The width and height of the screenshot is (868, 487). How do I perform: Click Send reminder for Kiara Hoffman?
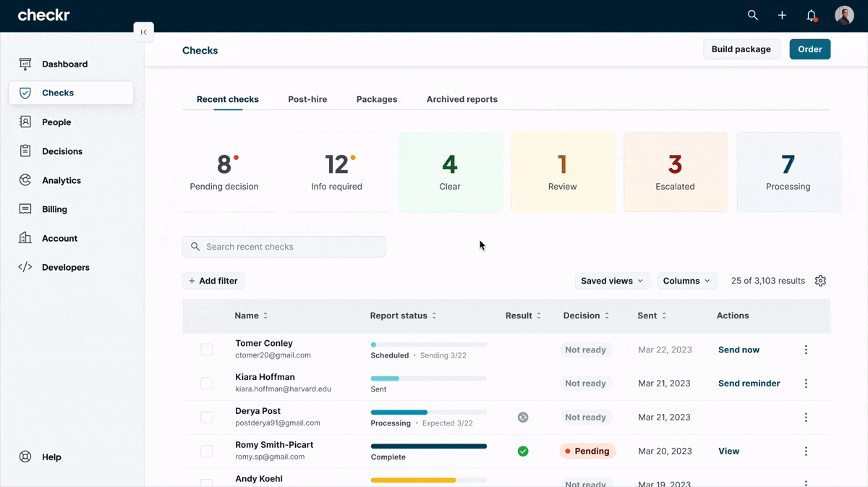click(749, 384)
